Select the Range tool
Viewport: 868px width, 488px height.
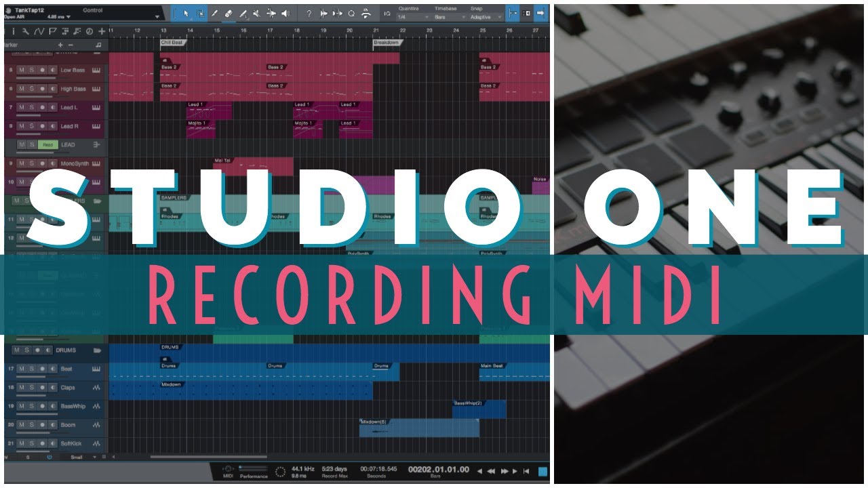[x=201, y=13]
